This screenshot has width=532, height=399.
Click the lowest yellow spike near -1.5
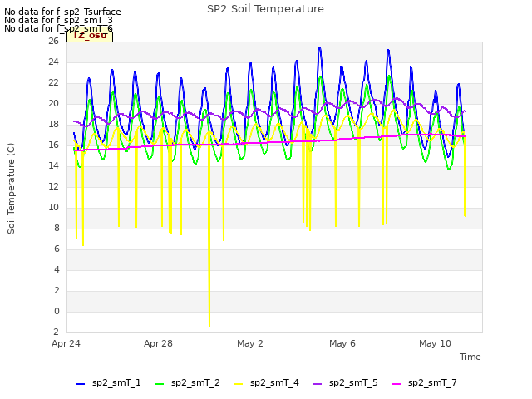[209, 325]
